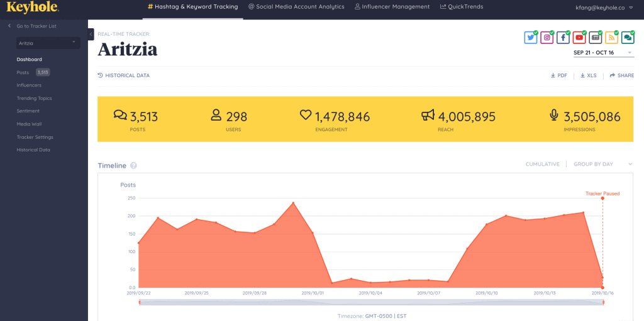Click the first chart data point at 2019/09/22
The image size is (644, 321).
click(x=139, y=243)
